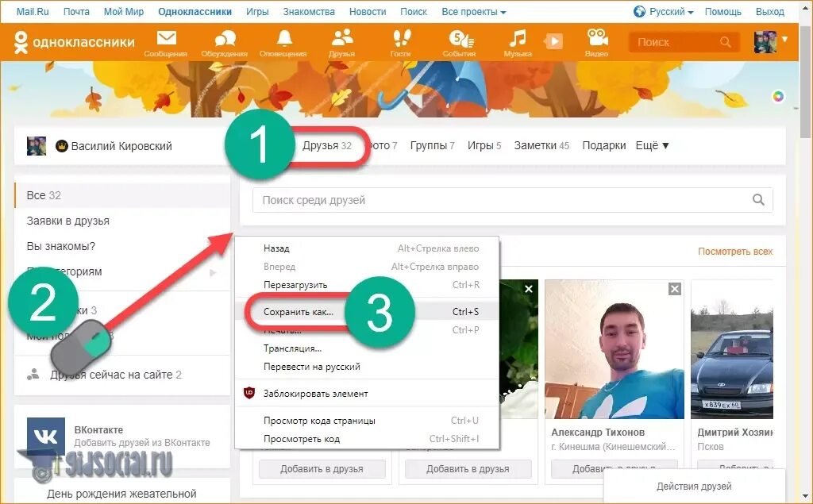Click the uBlock shield icon in context menu
Screen dimensions: 813x504
[x=249, y=393]
